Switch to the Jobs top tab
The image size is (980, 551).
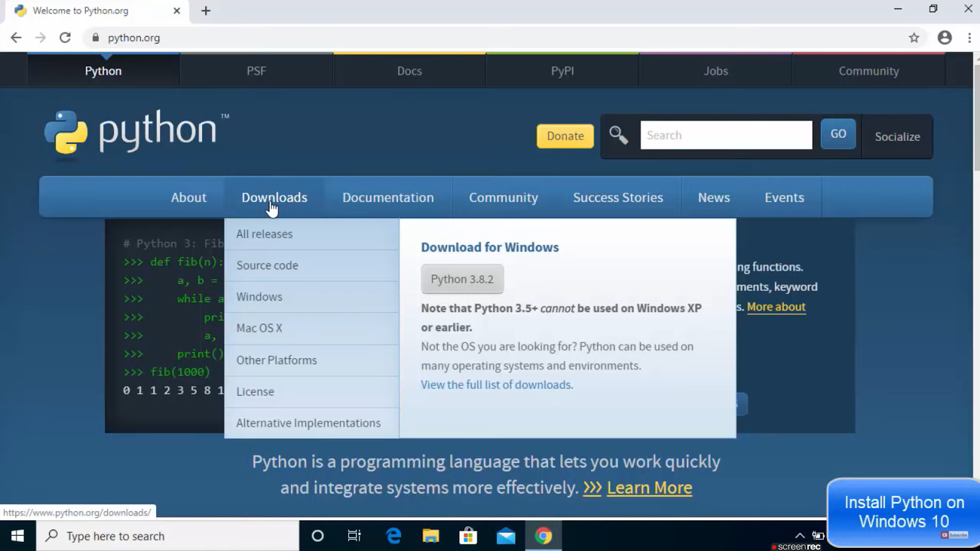coord(715,71)
